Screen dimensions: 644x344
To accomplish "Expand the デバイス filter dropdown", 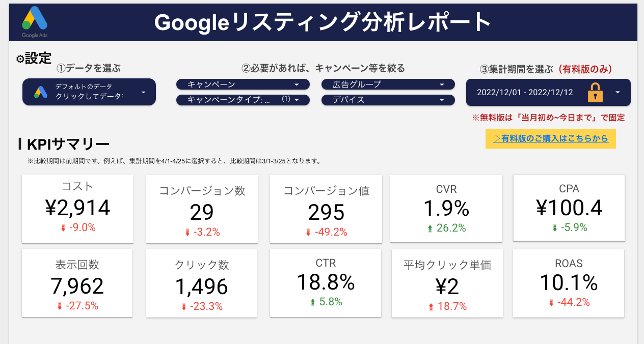I will (388, 100).
